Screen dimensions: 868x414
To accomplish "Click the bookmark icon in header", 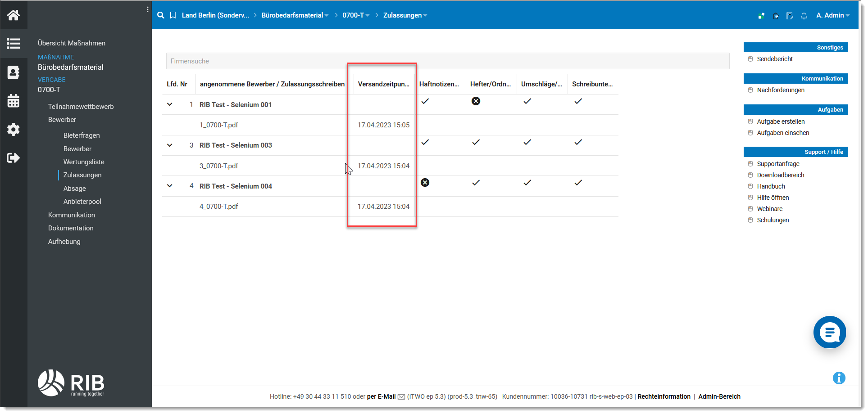I will 173,15.
